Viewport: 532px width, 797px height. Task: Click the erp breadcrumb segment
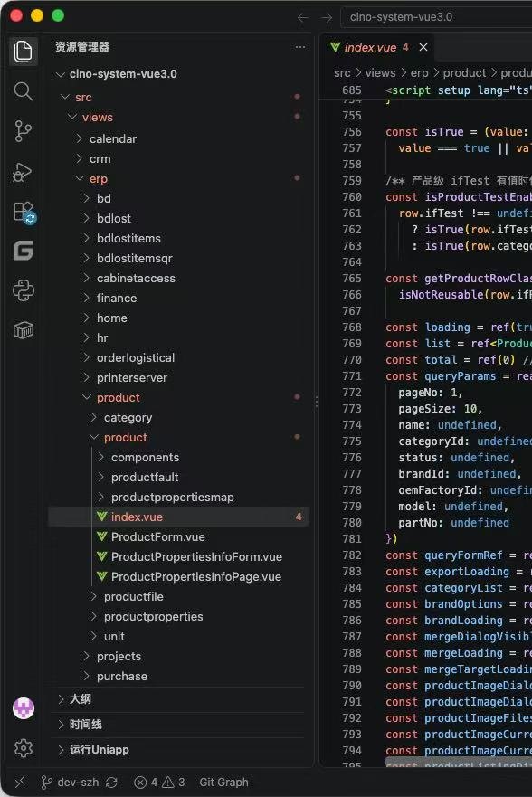click(419, 73)
